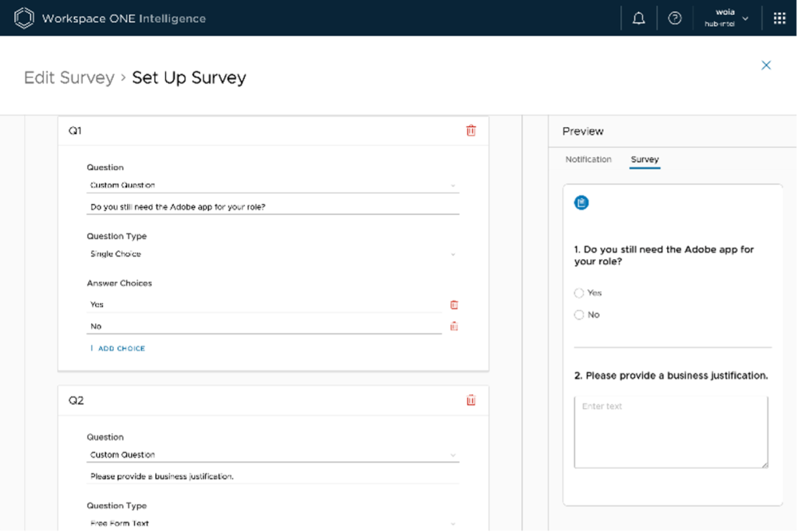
Task: Open the help question mark icon
Action: pyautogui.click(x=675, y=18)
